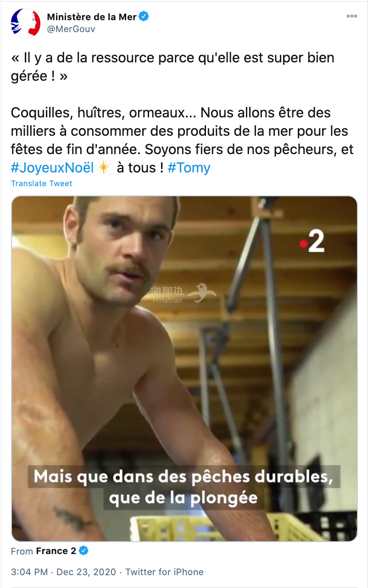Click the France 2 channel logo in video

tap(312, 241)
